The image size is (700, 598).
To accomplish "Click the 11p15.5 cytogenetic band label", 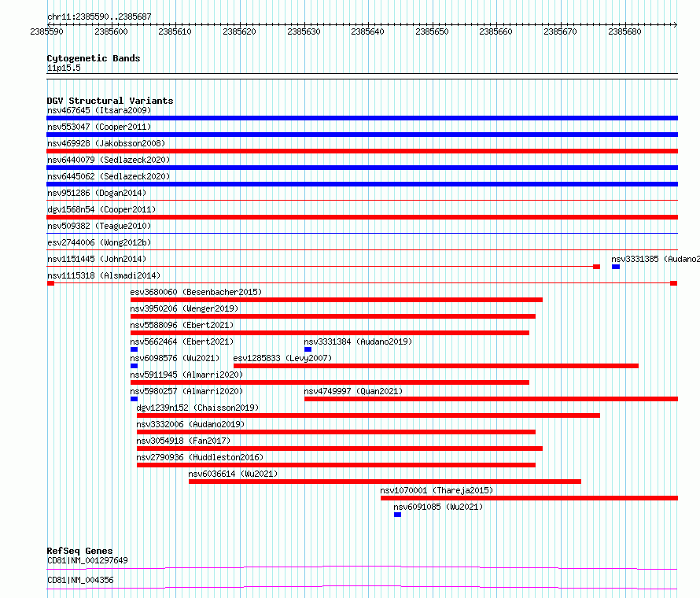I will (64, 68).
